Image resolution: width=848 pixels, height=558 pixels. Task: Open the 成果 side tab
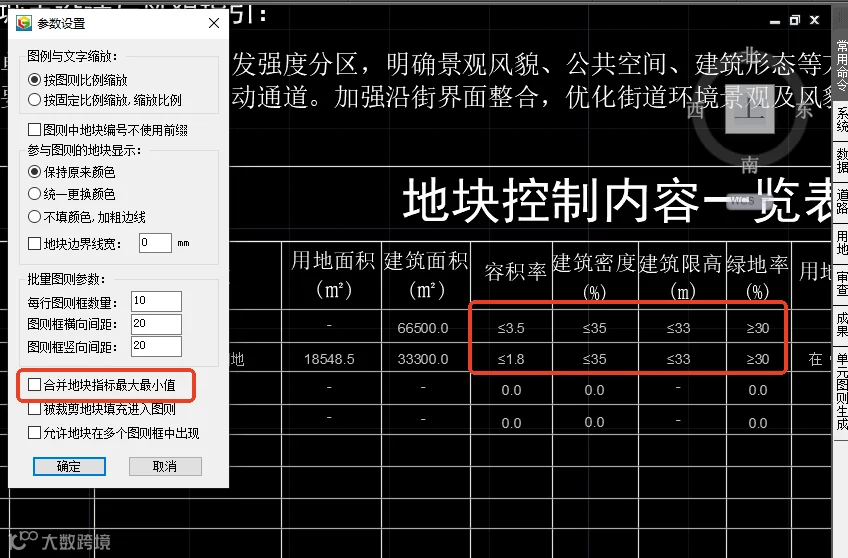pos(841,324)
